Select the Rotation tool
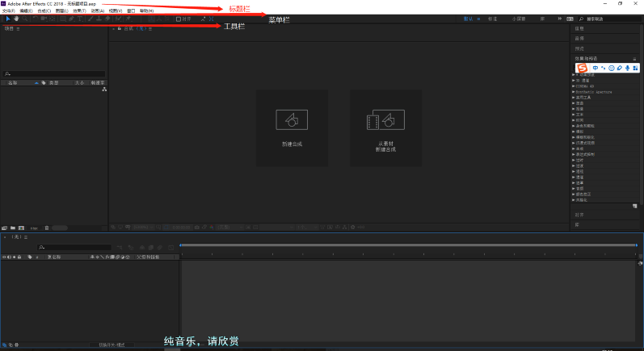Viewport: 644px width, 351px height. point(36,19)
